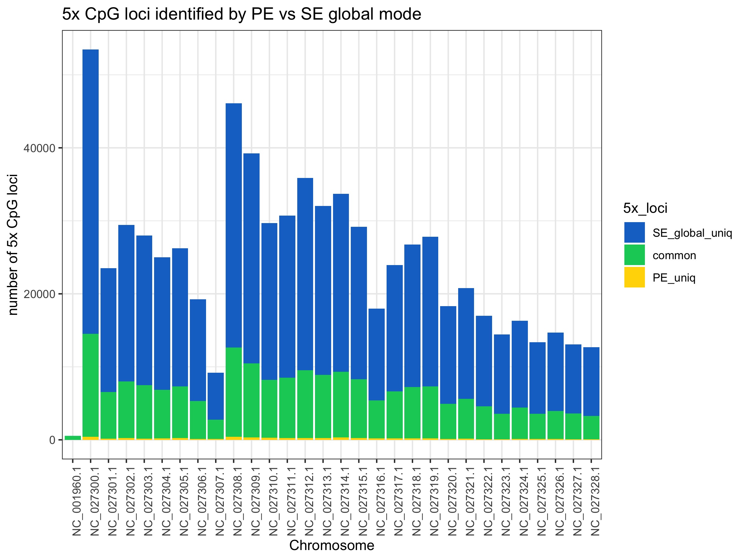
Task: Click the common legend label text
Action: tap(674, 255)
